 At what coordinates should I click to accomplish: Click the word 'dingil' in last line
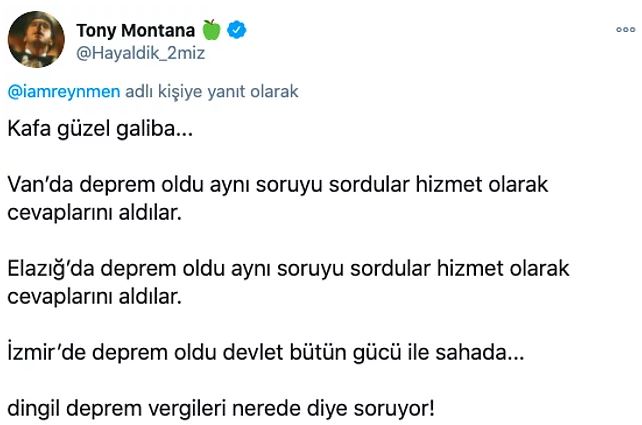point(37,410)
